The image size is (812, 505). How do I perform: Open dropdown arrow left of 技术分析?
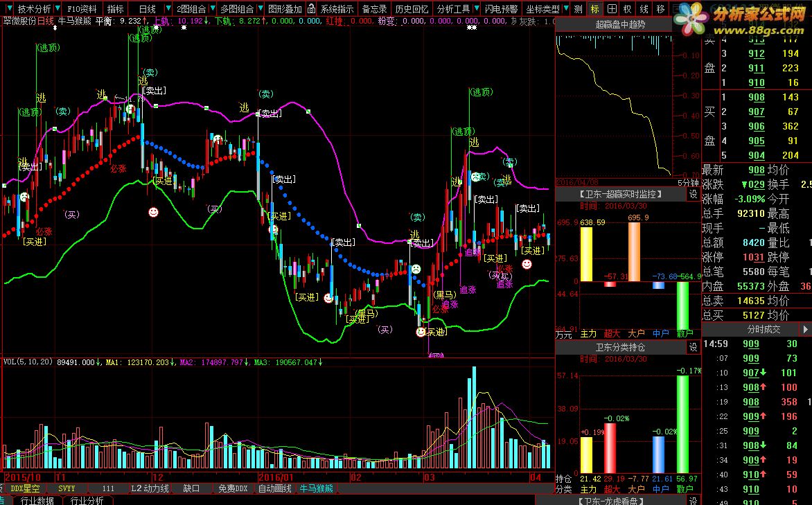point(9,9)
